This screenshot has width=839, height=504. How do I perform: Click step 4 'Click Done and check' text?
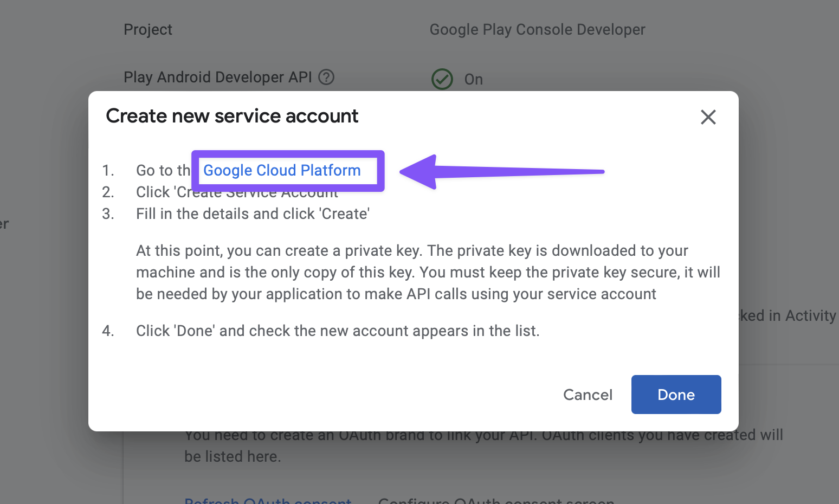[338, 331]
